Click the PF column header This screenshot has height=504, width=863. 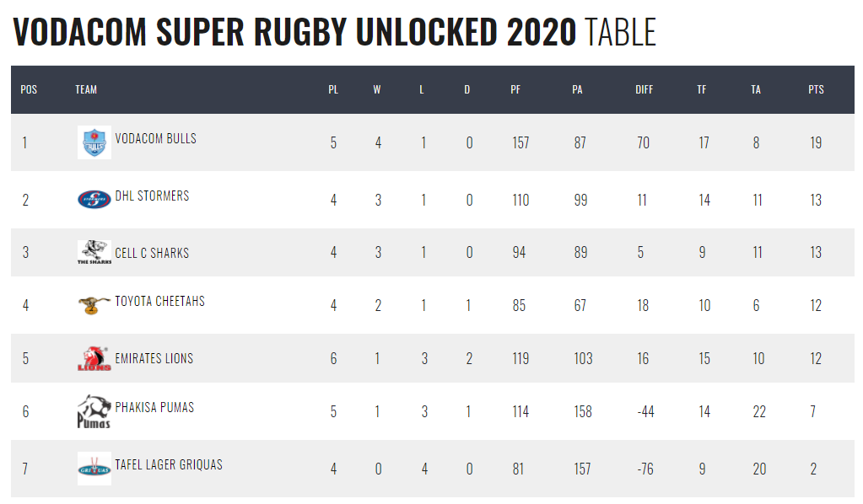tap(515, 89)
